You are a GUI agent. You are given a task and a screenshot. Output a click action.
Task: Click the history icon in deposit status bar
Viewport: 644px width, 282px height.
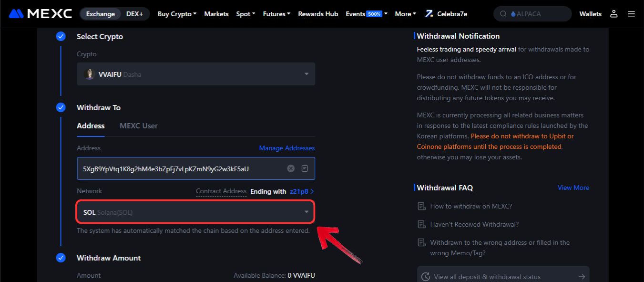(x=426, y=277)
